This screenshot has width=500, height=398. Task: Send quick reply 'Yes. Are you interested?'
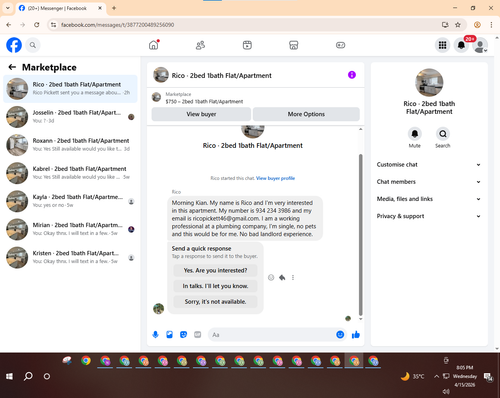(215, 270)
